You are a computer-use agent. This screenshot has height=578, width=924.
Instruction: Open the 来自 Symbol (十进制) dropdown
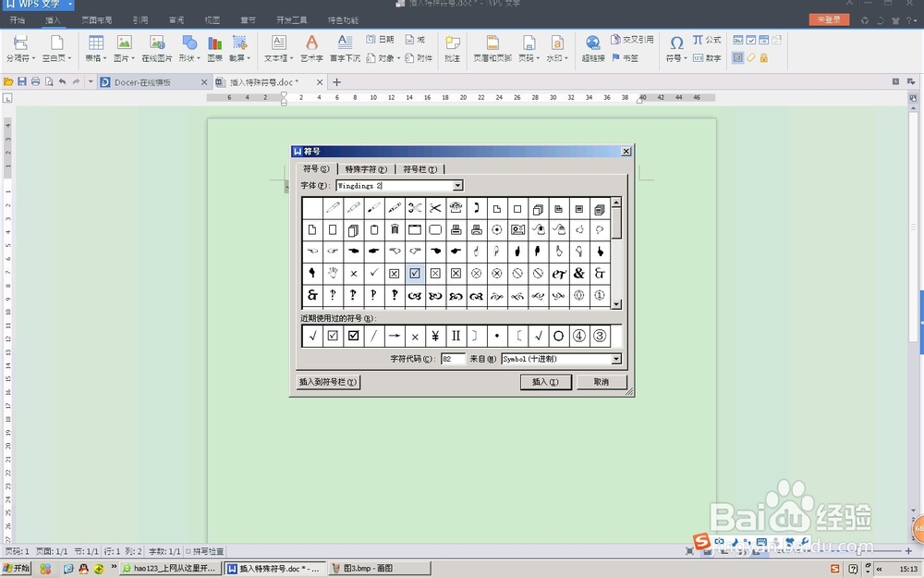615,359
